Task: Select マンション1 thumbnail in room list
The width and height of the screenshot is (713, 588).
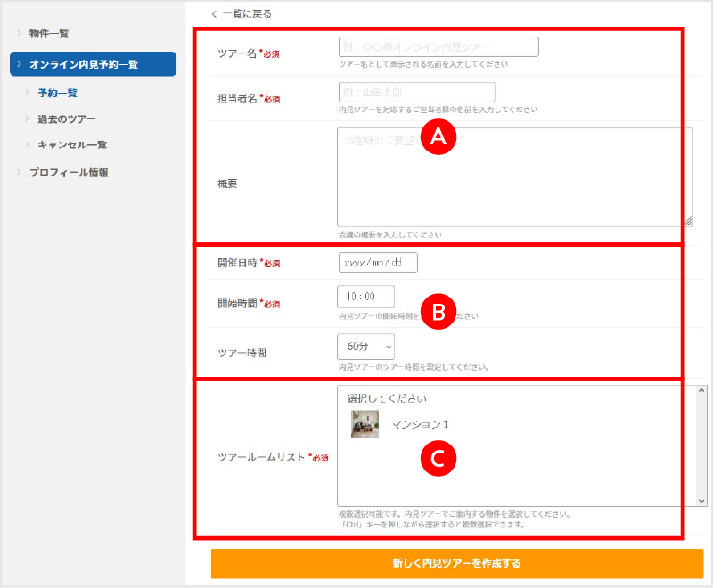Action: coord(365,425)
